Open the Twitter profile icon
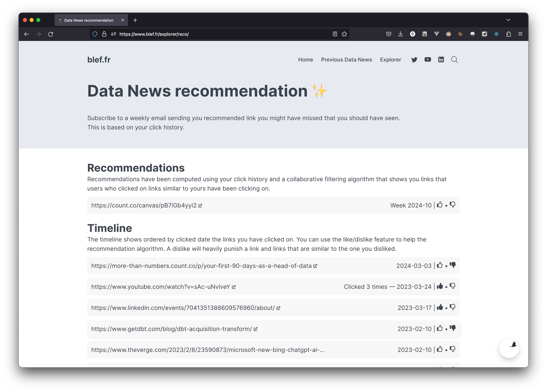This screenshot has width=547, height=392. coord(414,60)
